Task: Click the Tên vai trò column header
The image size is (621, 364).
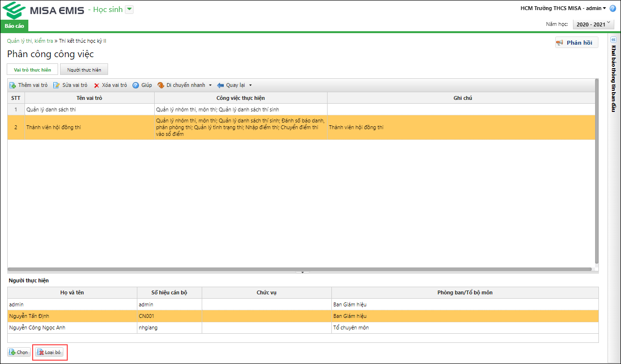Action: point(89,98)
